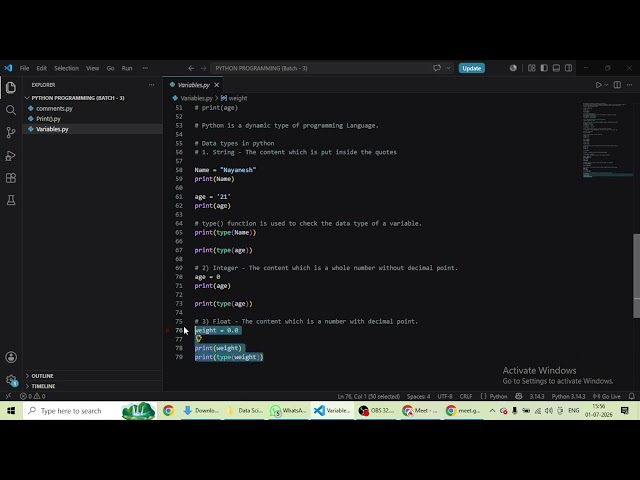The height and width of the screenshot is (480, 640).
Task: Toggle the Secondary Side Bar
Action: (568, 68)
